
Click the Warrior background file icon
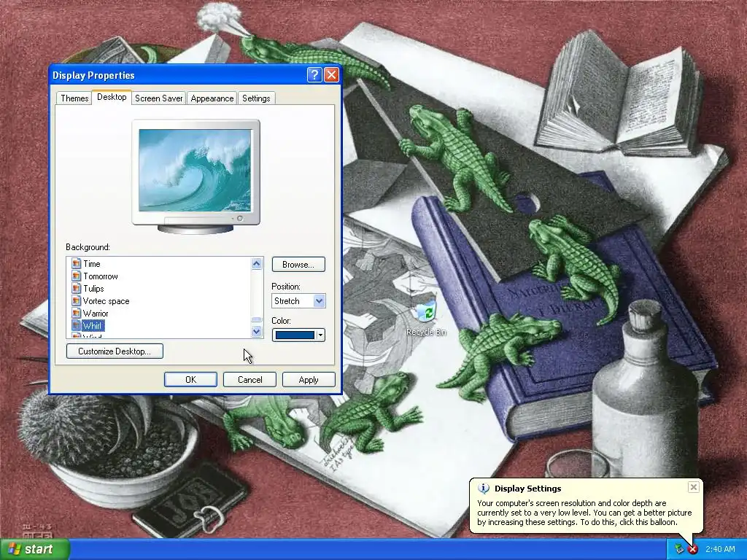click(x=76, y=313)
